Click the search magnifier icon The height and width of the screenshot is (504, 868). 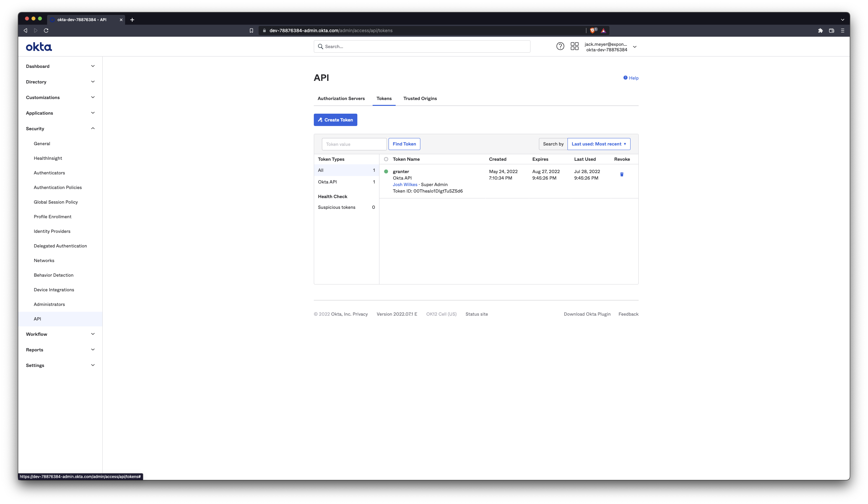coord(320,46)
